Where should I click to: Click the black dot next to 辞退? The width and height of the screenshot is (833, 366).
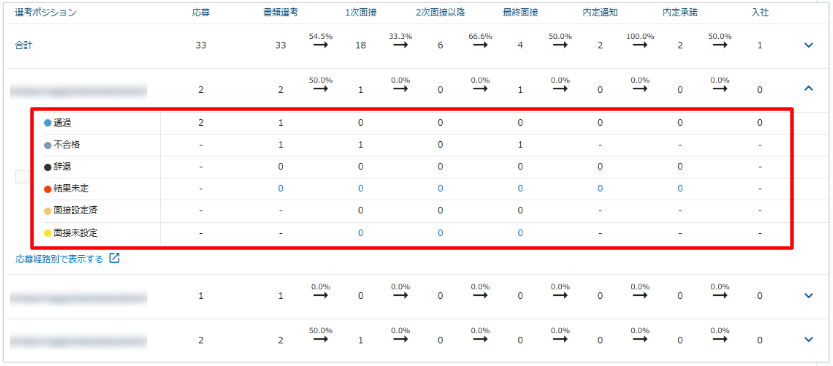pyautogui.click(x=47, y=167)
